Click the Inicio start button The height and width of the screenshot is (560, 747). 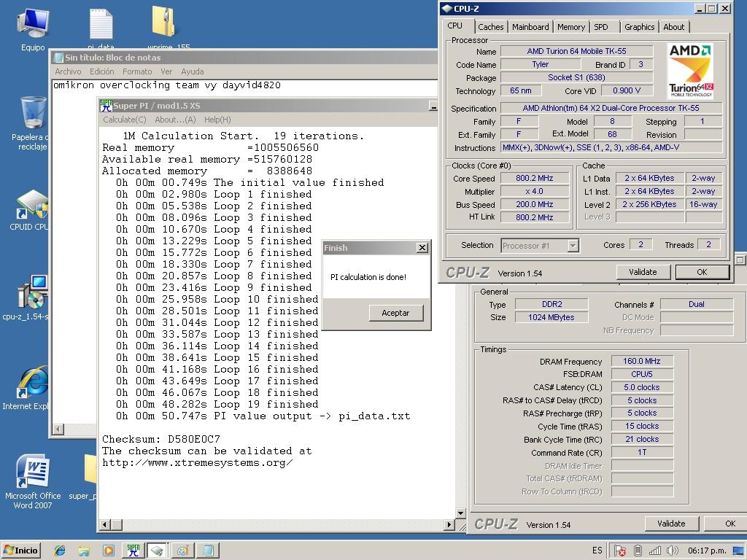(x=20, y=551)
